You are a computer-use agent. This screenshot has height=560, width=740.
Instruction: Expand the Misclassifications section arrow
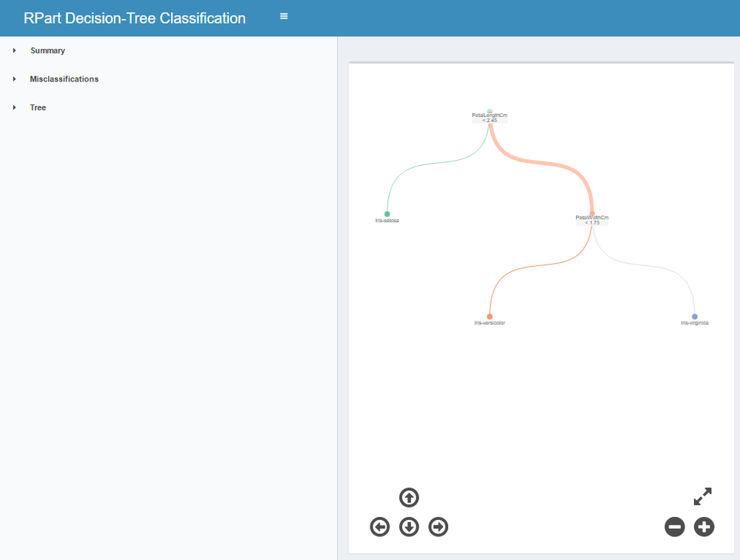14,79
